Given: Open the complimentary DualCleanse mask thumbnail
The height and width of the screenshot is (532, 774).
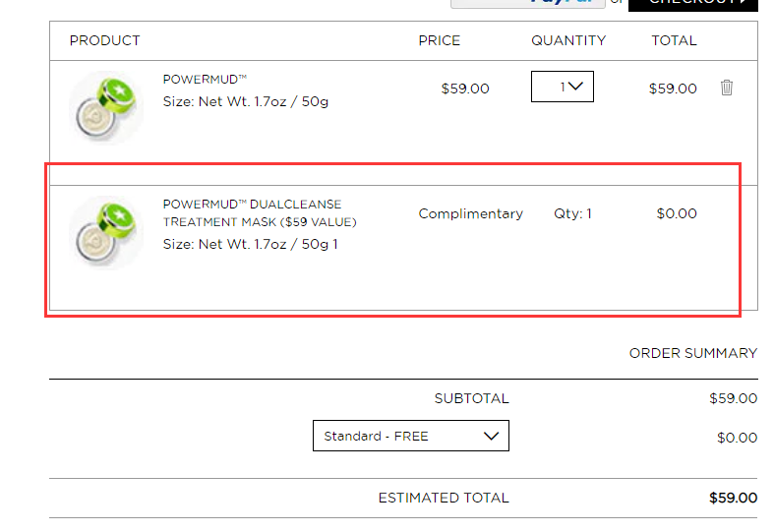Looking at the screenshot, I should point(106,233).
